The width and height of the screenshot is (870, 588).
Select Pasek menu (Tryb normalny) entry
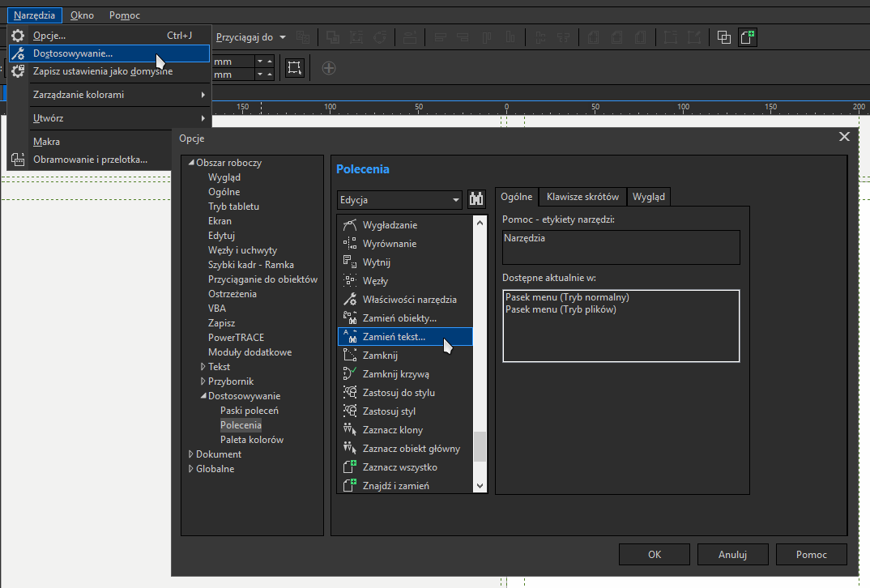(x=567, y=297)
